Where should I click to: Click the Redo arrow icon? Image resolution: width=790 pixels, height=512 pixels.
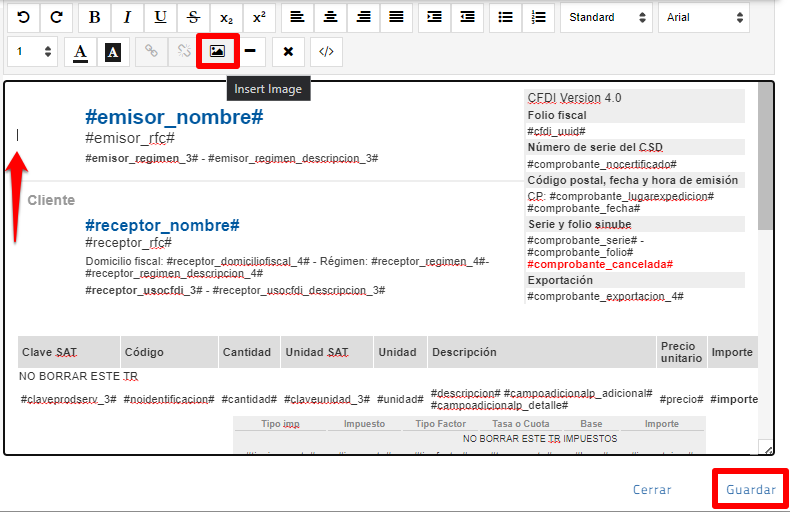pos(56,17)
